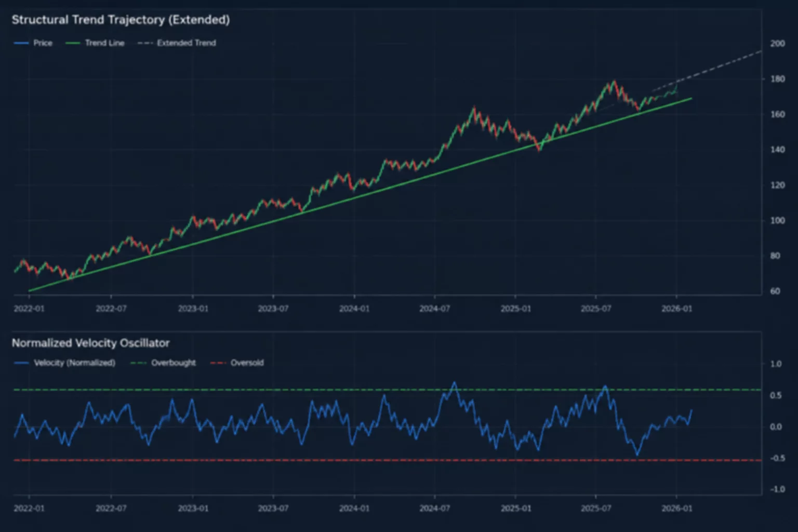Toggle the Extended Trend legend entry

tap(177, 43)
